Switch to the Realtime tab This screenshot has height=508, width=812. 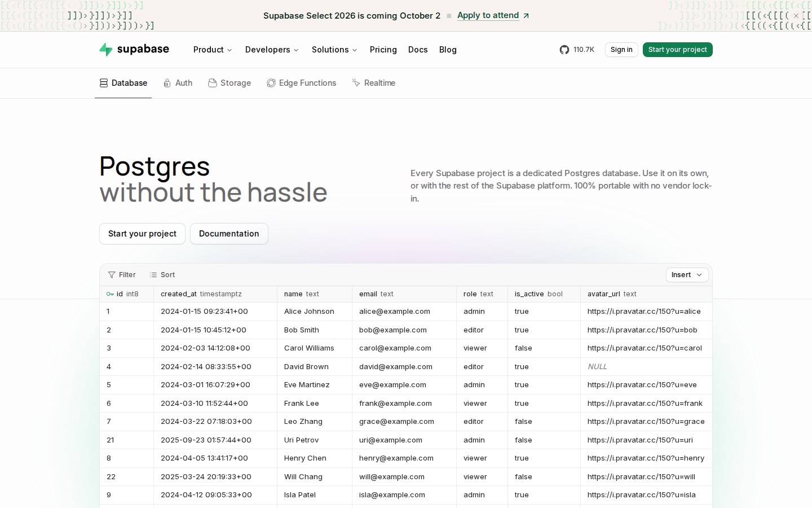(x=373, y=83)
